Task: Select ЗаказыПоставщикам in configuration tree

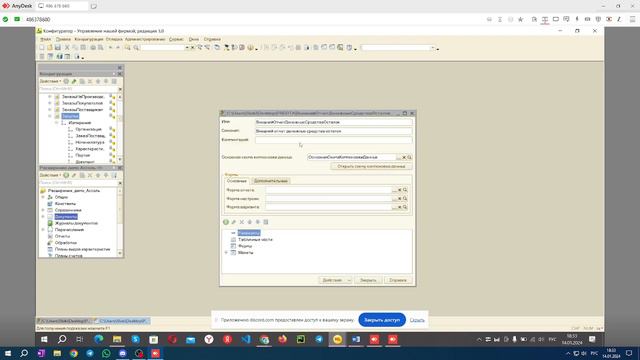Action: [82, 110]
